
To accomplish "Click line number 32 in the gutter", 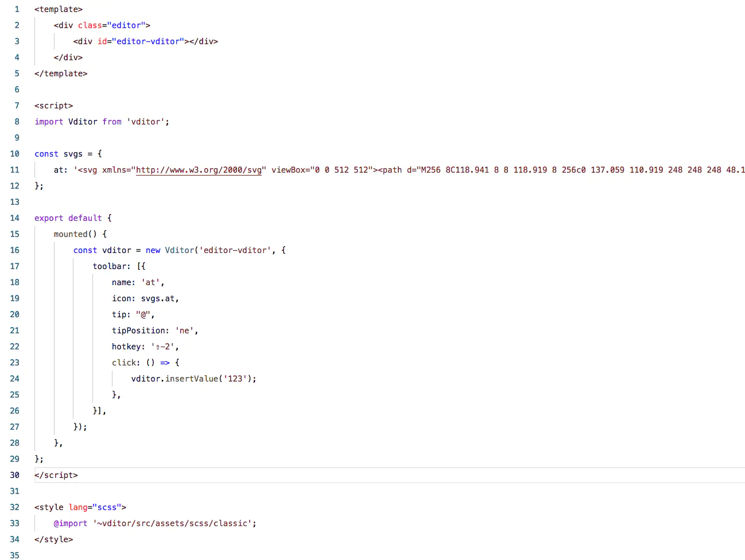I will [15, 507].
